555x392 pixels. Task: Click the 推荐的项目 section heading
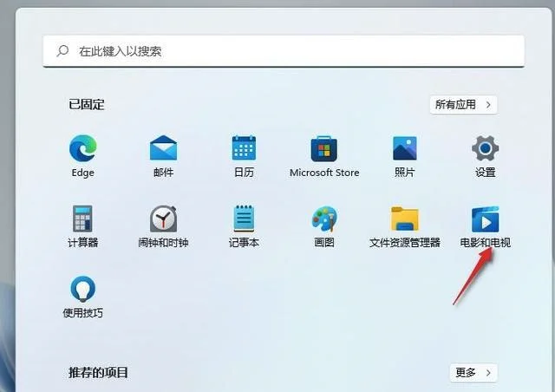point(98,373)
